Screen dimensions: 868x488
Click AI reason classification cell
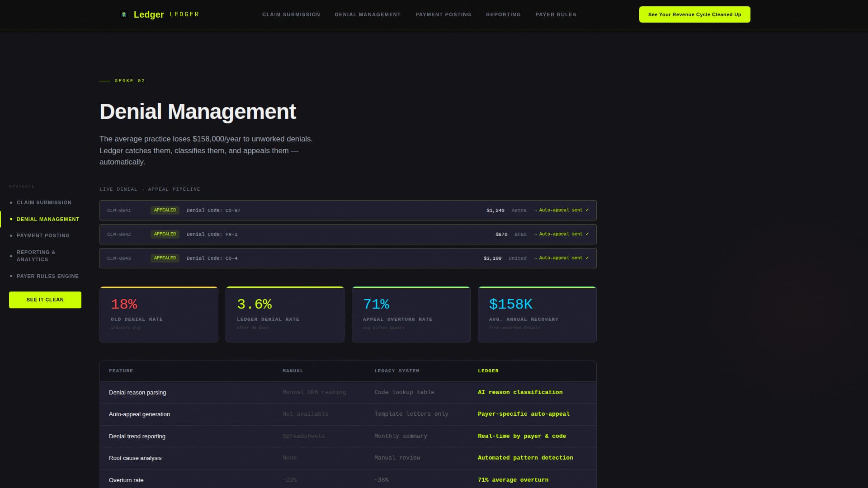[520, 392]
